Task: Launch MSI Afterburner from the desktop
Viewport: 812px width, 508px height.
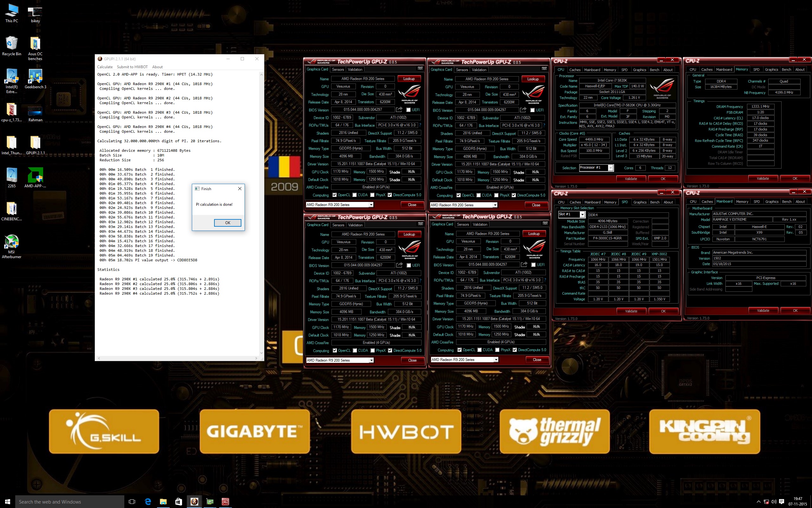Action: click(x=11, y=247)
